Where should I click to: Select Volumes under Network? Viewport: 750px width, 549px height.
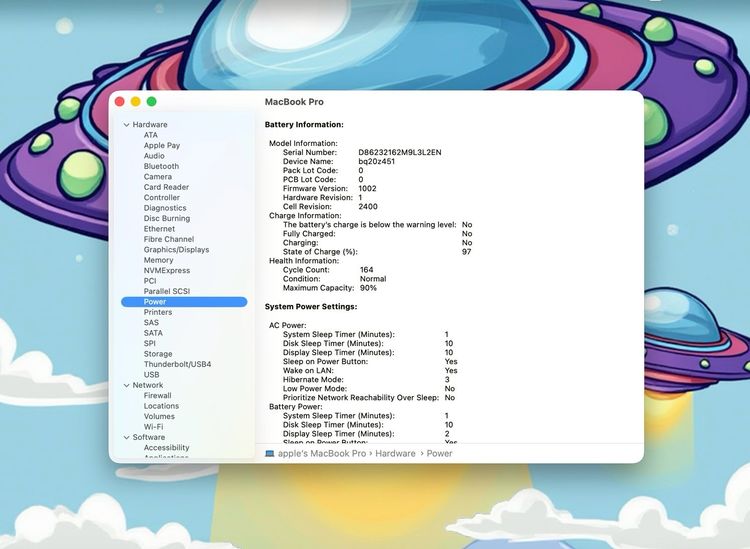[x=159, y=417]
